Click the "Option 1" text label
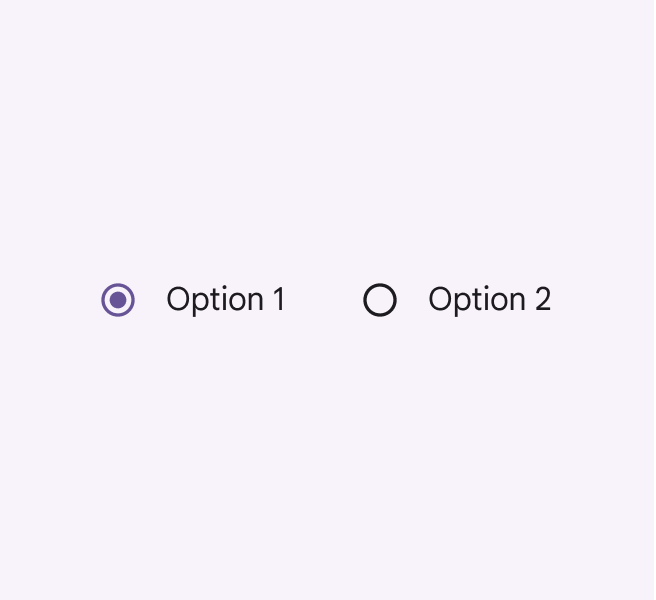The height and width of the screenshot is (600, 656). coord(225,299)
